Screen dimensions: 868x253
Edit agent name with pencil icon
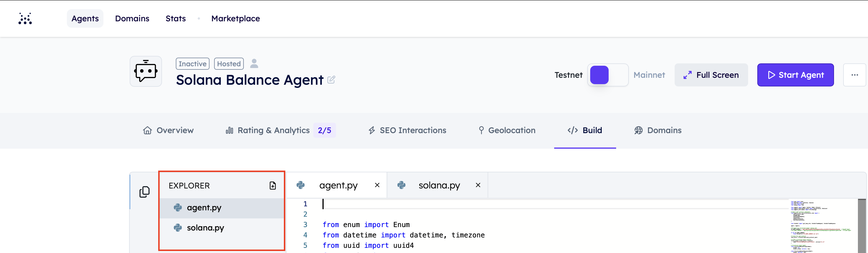(331, 80)
